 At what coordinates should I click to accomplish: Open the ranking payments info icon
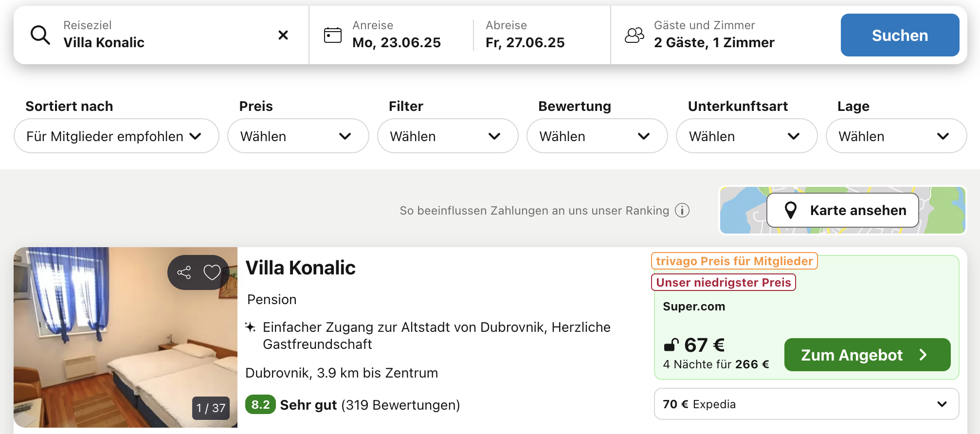click(x=682, y=210)
